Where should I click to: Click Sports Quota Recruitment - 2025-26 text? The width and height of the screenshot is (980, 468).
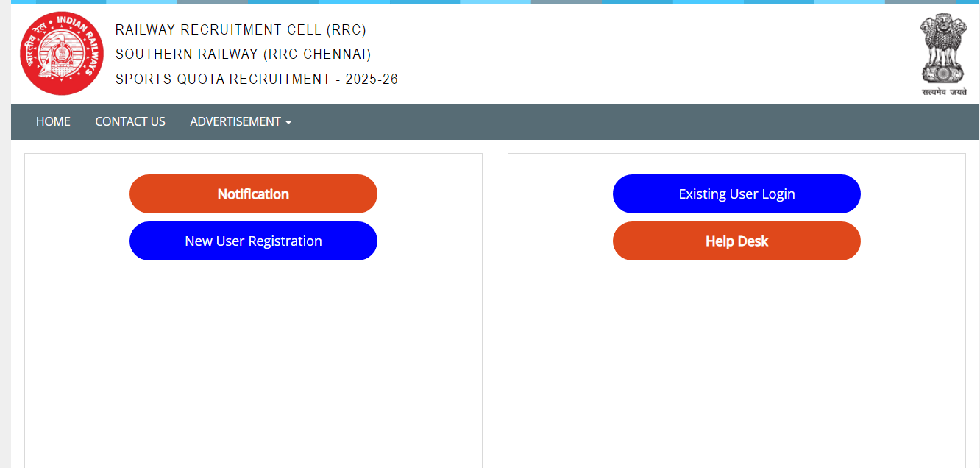(257, 79)
